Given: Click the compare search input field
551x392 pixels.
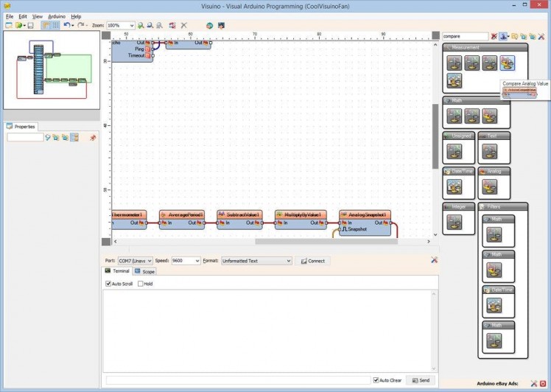Looking at the screenshot, I should (464, 36).
